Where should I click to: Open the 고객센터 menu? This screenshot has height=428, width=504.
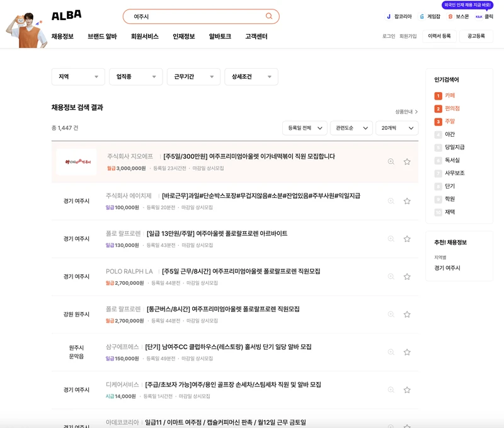tap(256, 37)
